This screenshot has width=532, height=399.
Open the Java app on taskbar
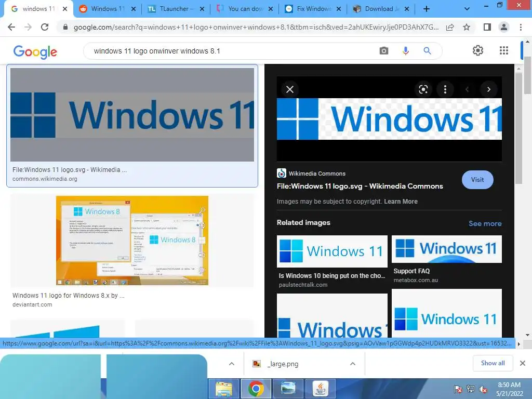coord(320,389)
